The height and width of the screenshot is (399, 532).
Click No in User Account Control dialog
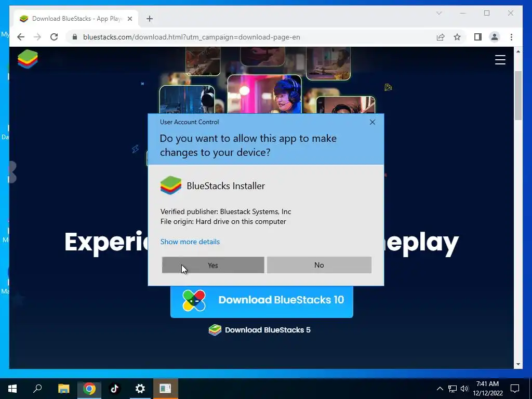(319, 265)
